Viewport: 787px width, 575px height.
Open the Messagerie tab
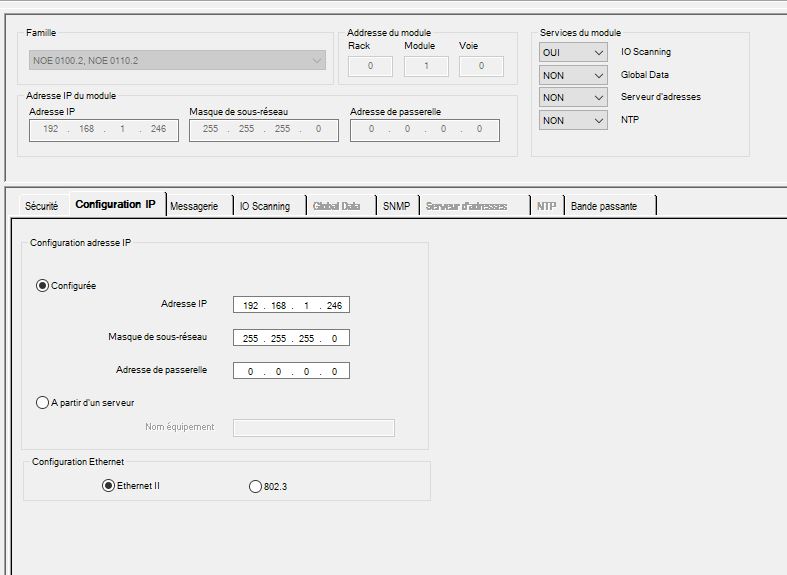(194, 206)
